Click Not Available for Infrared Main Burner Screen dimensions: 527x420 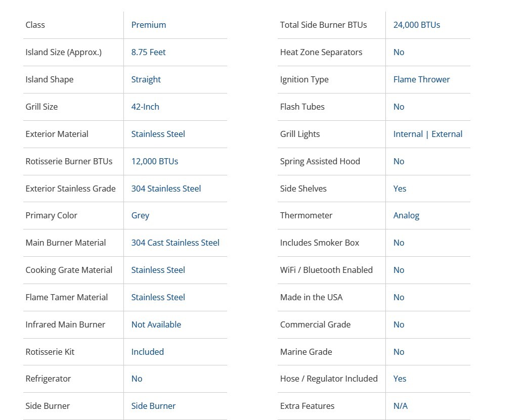pos(156,324)
